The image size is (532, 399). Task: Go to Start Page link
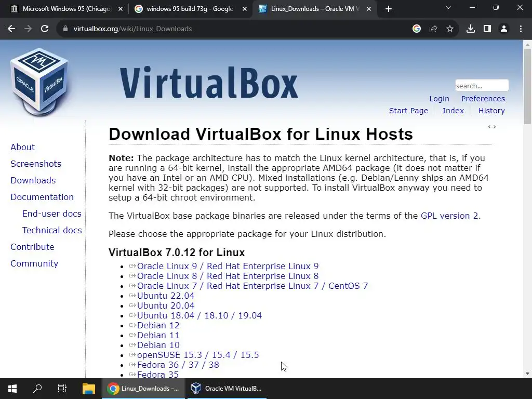click(x=408, y=111)
